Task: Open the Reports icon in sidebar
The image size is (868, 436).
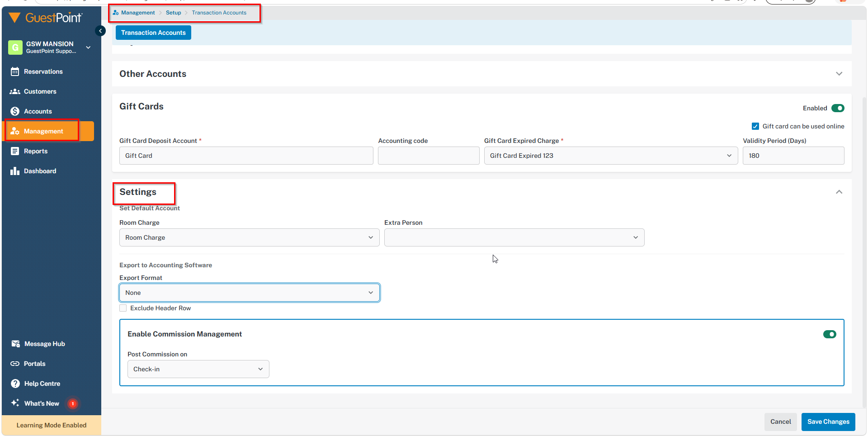Action: point(15,151)
